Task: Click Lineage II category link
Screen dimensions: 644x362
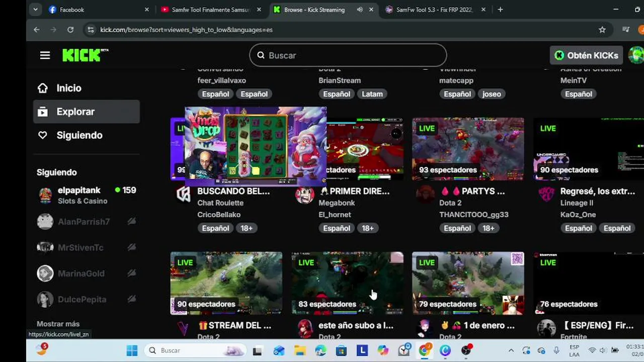Action: pos(577,203)
